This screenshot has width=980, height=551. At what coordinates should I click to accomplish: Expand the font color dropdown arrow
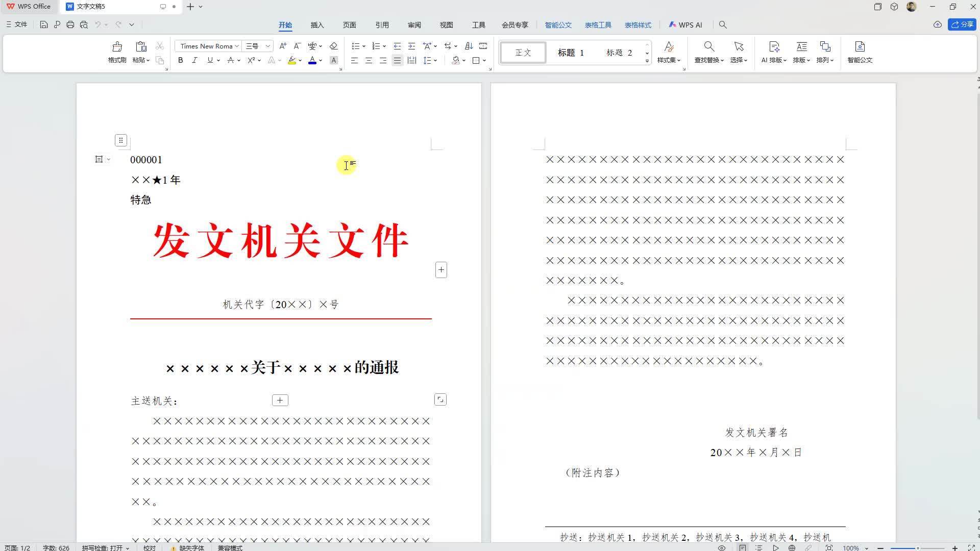[x=321, y=60]
